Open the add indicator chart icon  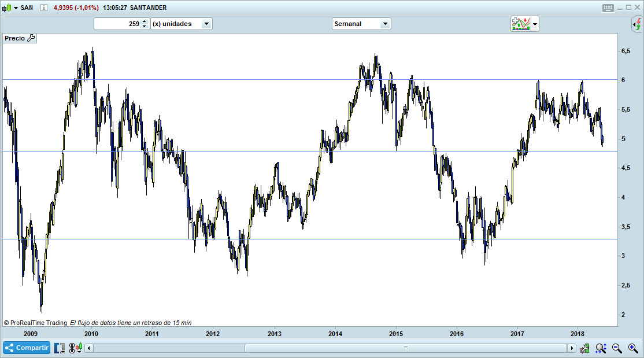point(522,24)
